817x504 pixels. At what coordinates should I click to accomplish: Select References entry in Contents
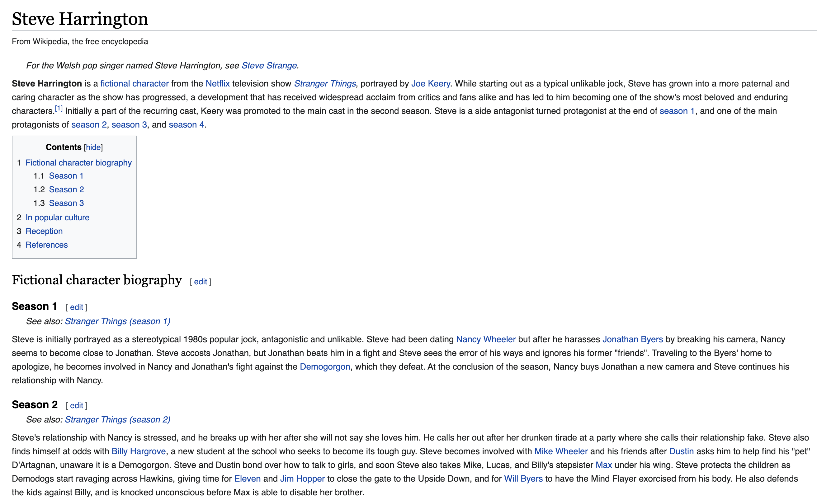point(46,244)
